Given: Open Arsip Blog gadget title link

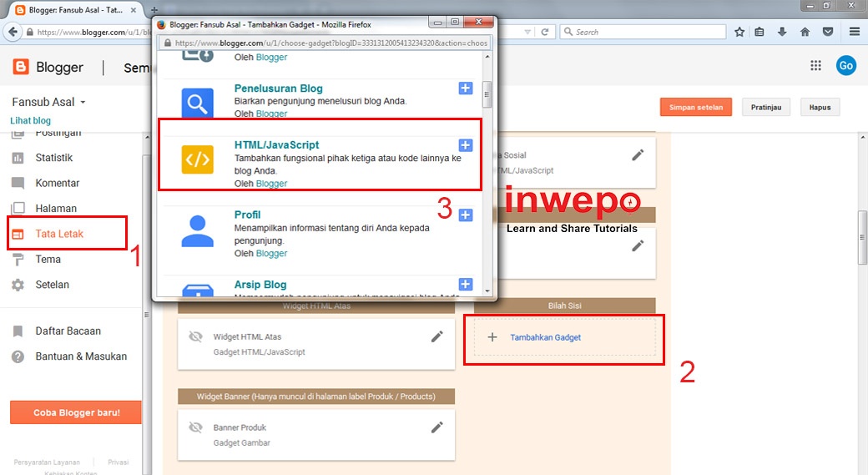Looking at the screenshot, I should (x=260, y=285).
